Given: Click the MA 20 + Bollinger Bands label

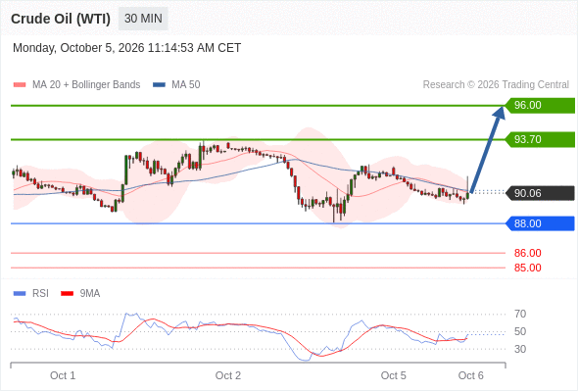Looking at the screenshot, I should [x=86, y=85].
